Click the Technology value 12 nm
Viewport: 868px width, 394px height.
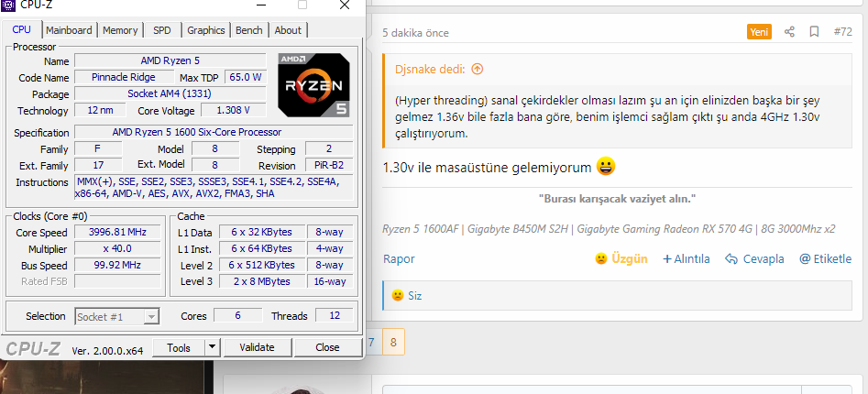pos(100,110)
